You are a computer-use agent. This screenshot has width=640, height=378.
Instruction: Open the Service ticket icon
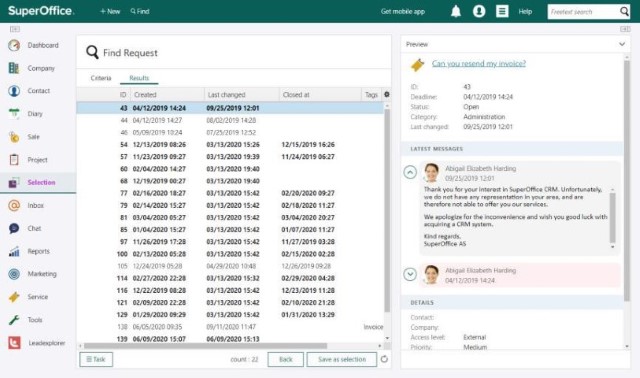coord(14,297)
